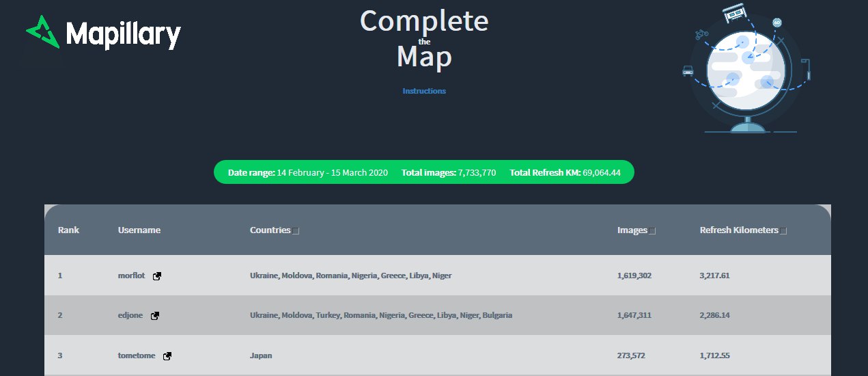Screen dimensions: 868x376
Task: Select username tometome
Action: point(137,355)
